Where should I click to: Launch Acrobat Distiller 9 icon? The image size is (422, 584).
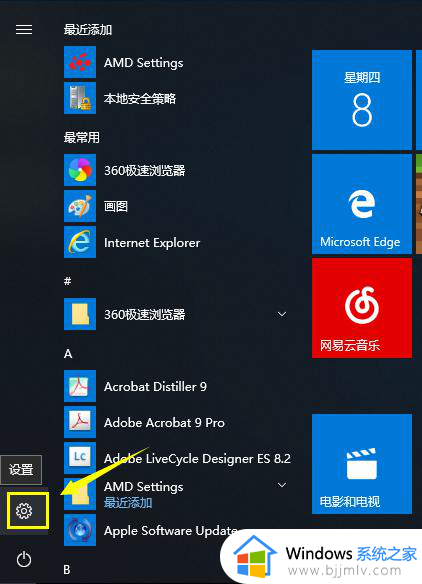(80, 386)
